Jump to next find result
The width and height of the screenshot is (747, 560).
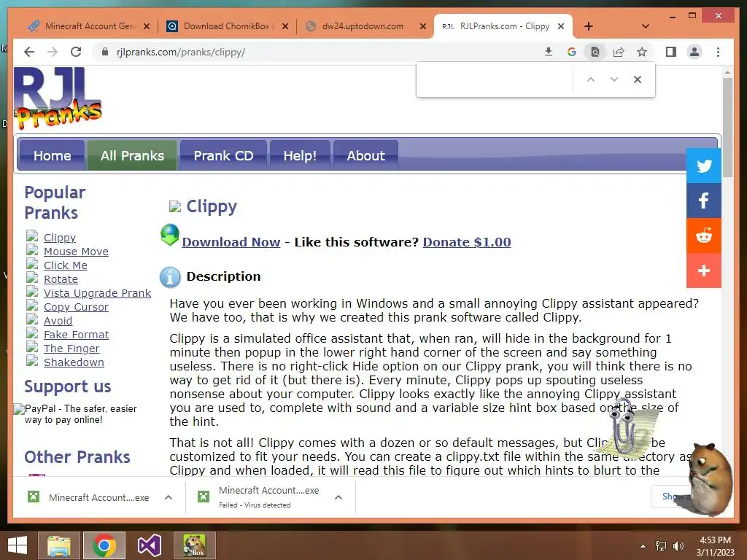tap(614, 79)
